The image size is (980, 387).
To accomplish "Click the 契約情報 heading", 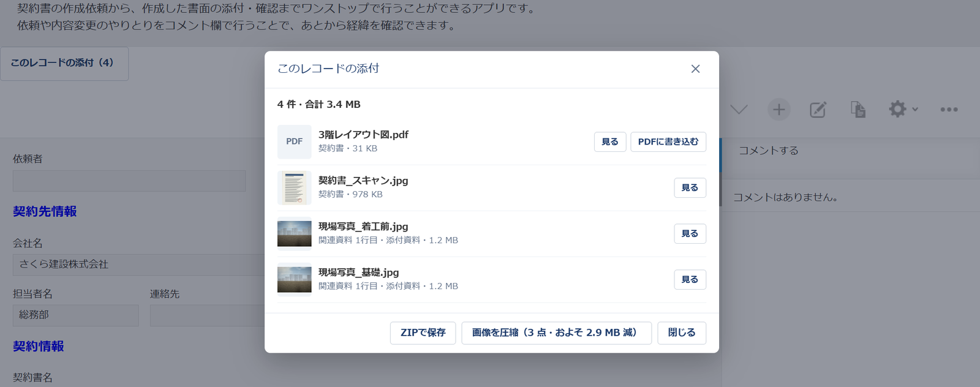I will click(x=39, y=347).
